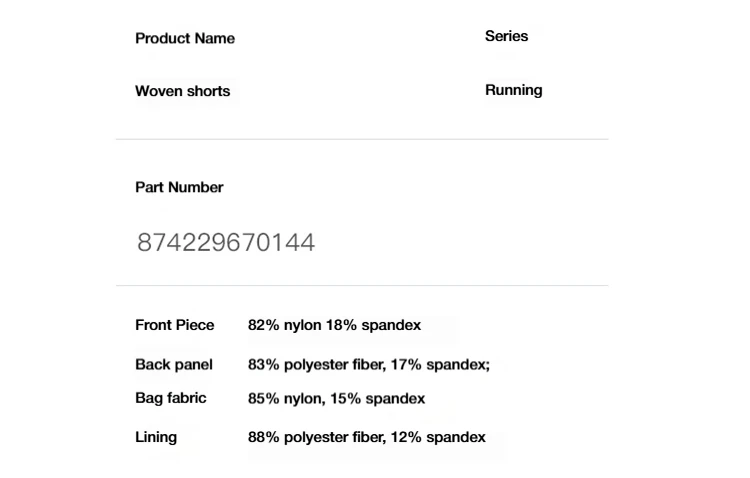Click the Back panel label
Screen dimensions: 750x478
[174, 365]
